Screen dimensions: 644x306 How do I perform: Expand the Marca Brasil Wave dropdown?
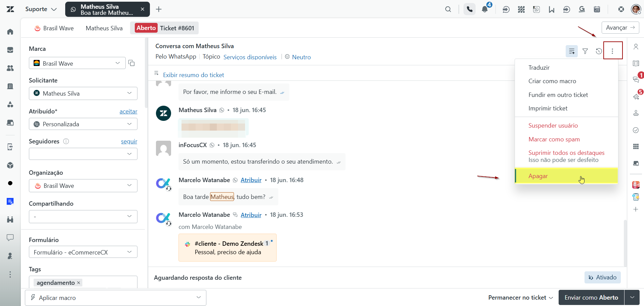click(77, 63)
